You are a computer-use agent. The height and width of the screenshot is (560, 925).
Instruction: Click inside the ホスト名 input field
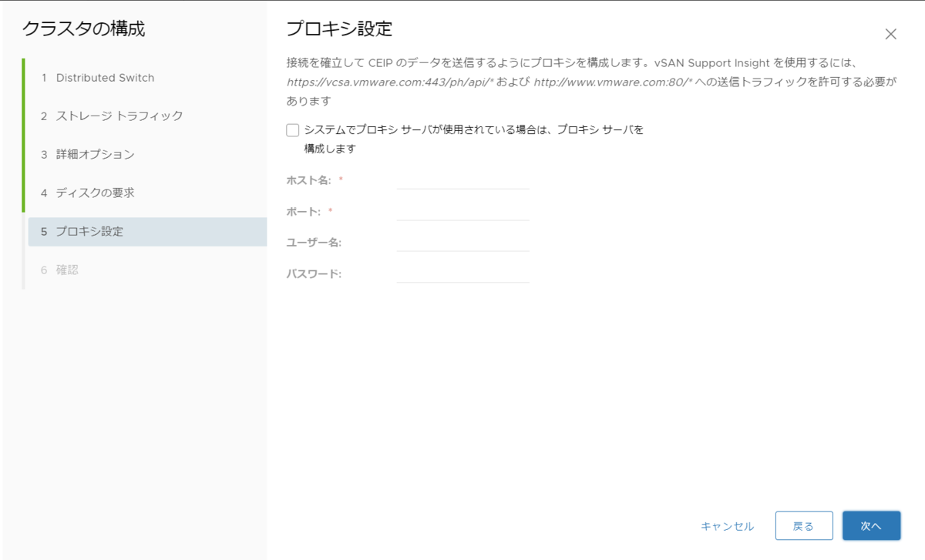click(x=462, y=183)
